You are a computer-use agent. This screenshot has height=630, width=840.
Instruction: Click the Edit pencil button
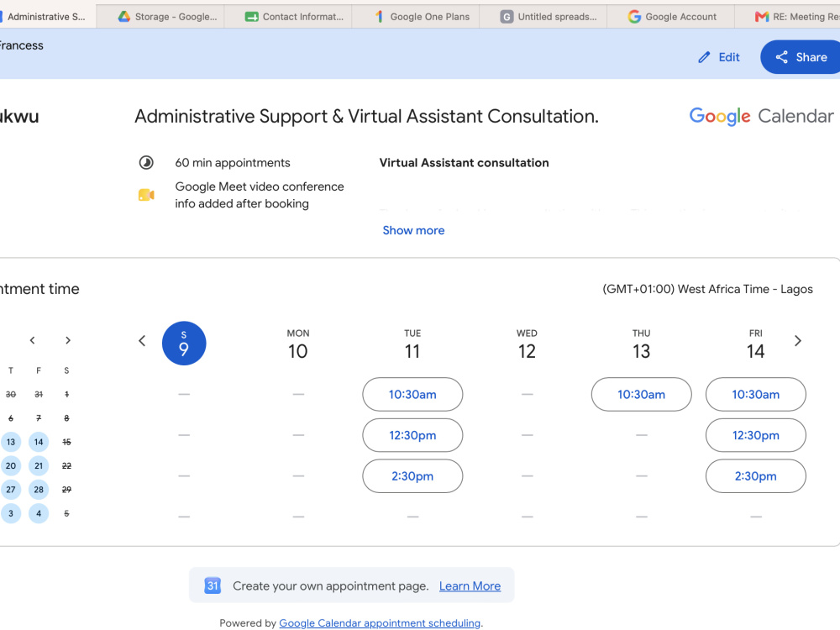click(x=718, y=57)
